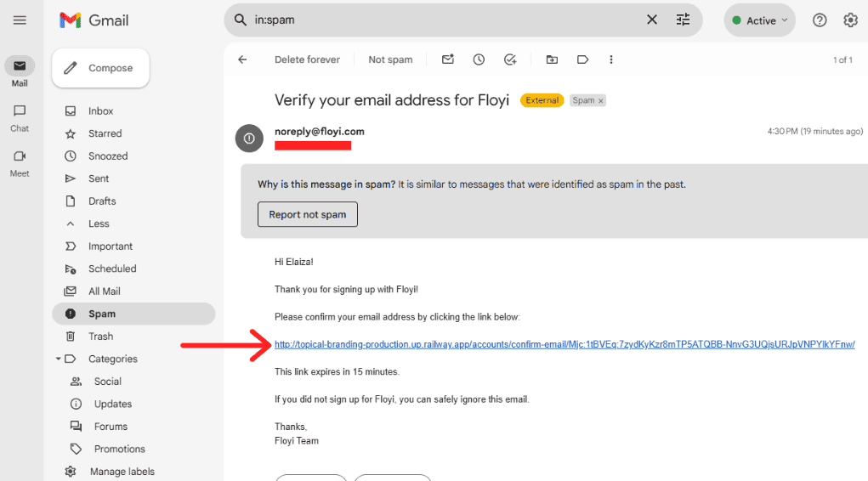
Task: Click the Move to folder icon
Action: pyautogui.click(x=552, y=59)
